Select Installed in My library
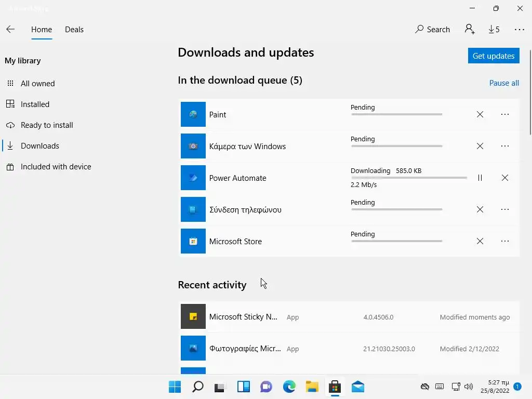This screenshot has height=399, width=532. click(x=35, y=104)
